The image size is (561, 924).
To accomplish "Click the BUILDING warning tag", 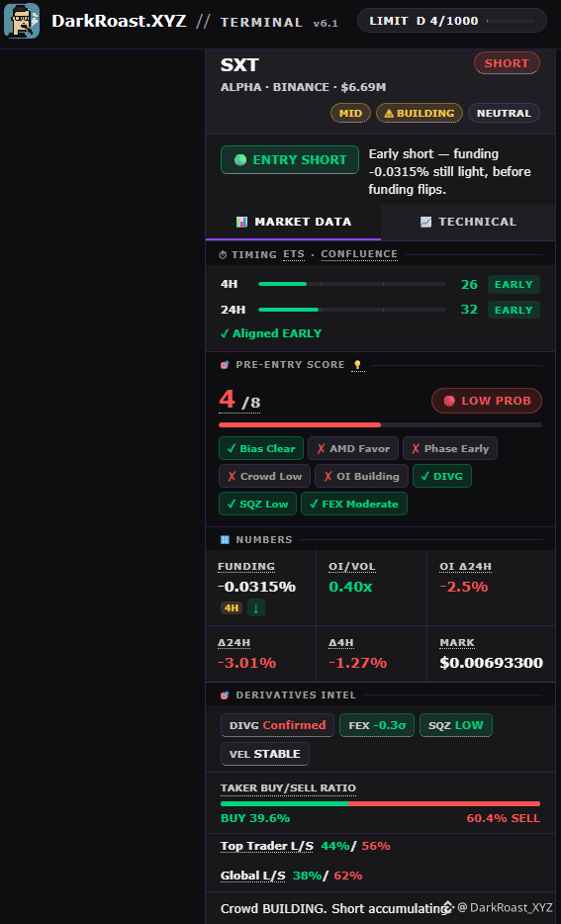I will 420,113.
